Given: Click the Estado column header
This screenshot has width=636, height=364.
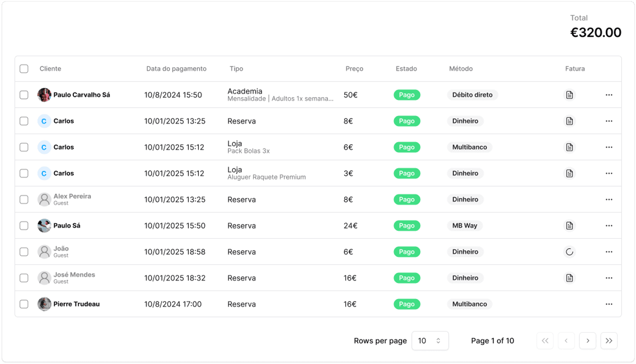Looking at the screenshot, I should coord(406,69).
